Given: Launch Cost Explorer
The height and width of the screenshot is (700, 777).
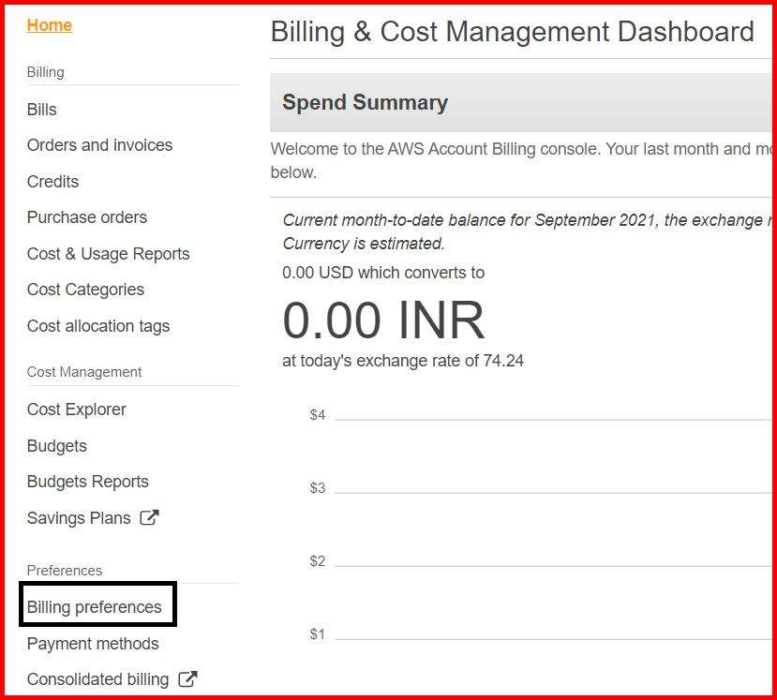Looking at the screenshot, I should [x=76, y=410].
